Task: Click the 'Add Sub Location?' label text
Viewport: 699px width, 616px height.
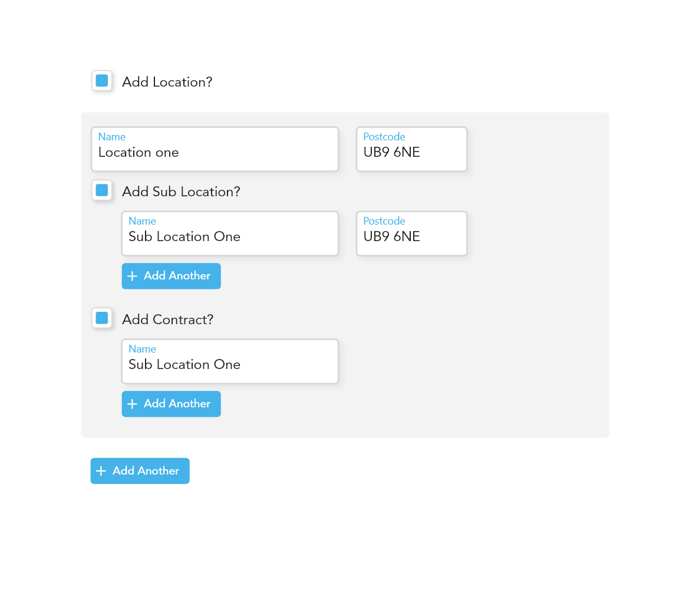Action: point(181,192)
